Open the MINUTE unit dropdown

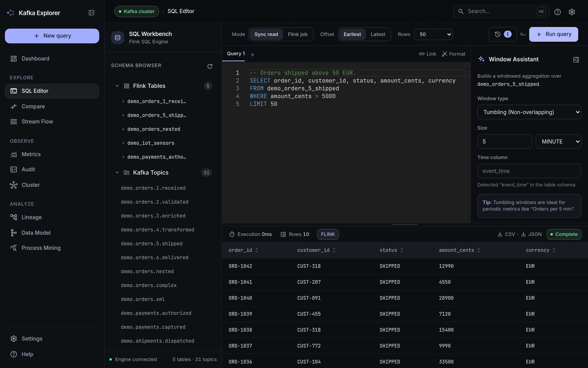coord(558,142)
